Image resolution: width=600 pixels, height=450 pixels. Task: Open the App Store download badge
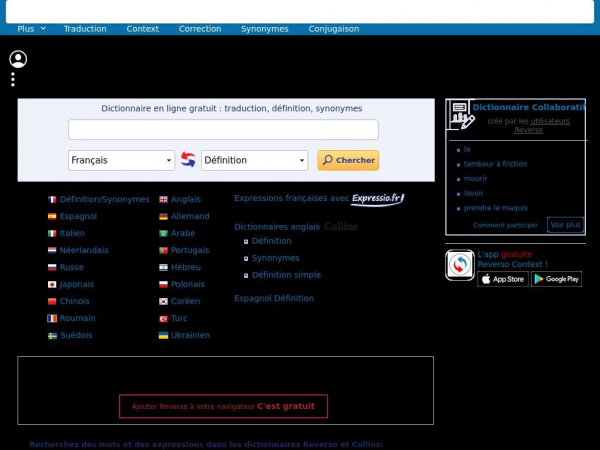click(x=503, y=279)
